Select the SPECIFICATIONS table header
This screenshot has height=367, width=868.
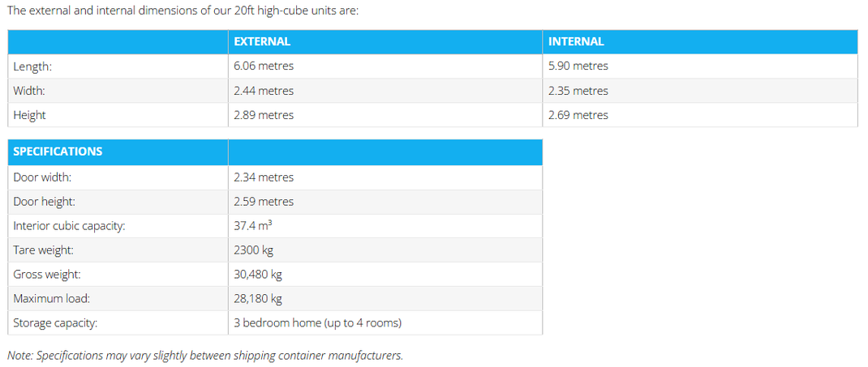[x=58, y=152]
